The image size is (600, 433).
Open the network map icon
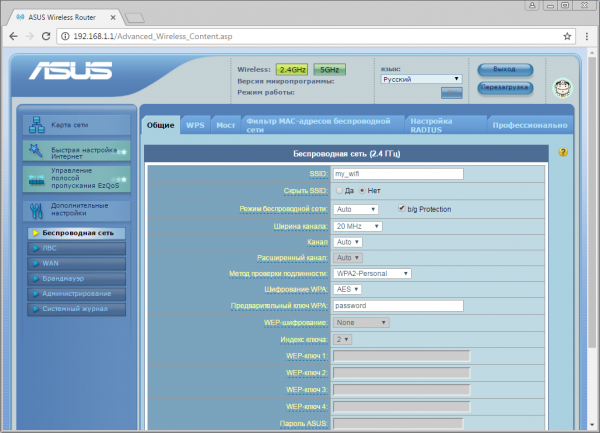37,125
